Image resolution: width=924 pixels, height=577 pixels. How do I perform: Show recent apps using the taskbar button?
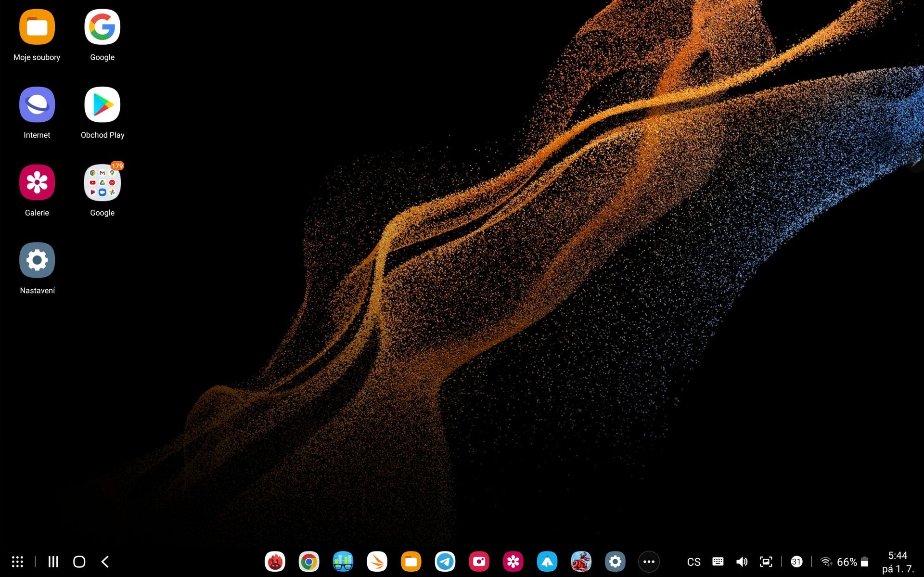53,561
